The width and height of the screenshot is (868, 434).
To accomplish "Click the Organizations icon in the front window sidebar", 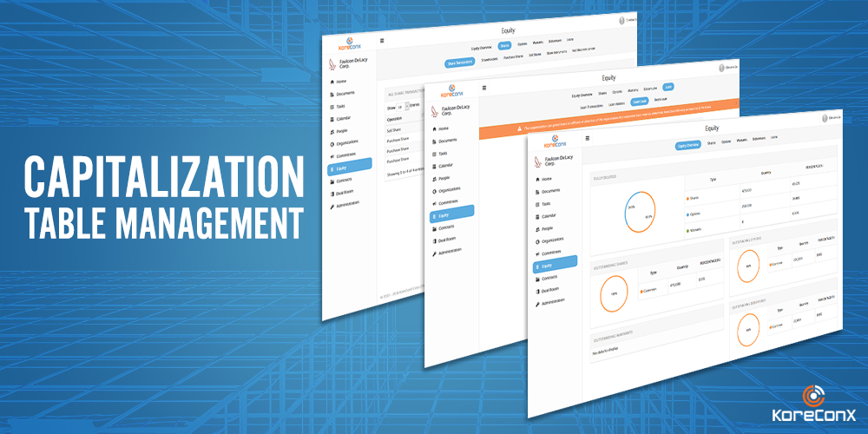I will tap(536, 241).
